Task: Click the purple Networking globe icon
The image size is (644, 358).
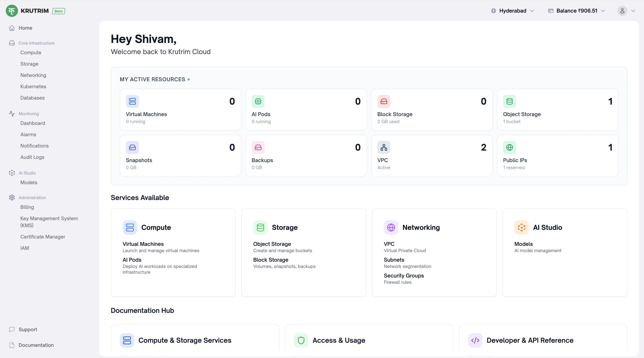Action: tap(391, 227)
